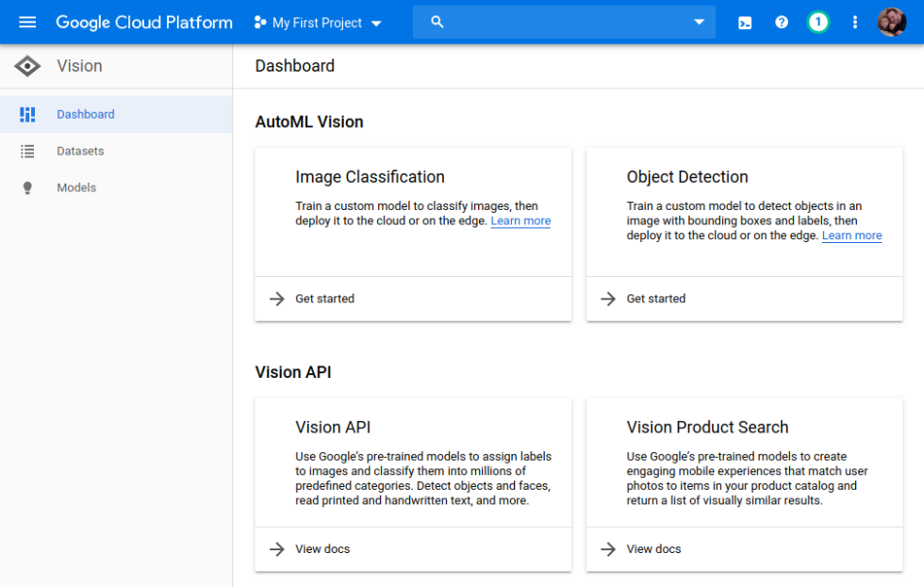Open Models from the sidebar

pos(76,188)
